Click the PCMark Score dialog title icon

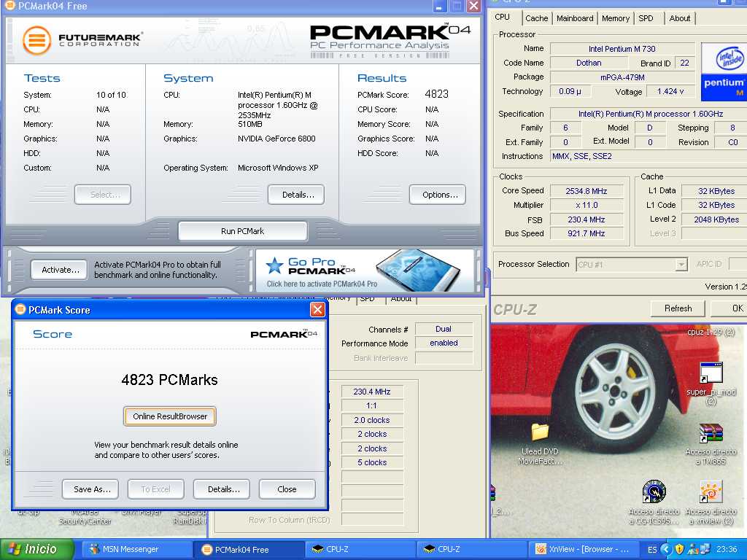pyautogui.click(x=20, y=309)
